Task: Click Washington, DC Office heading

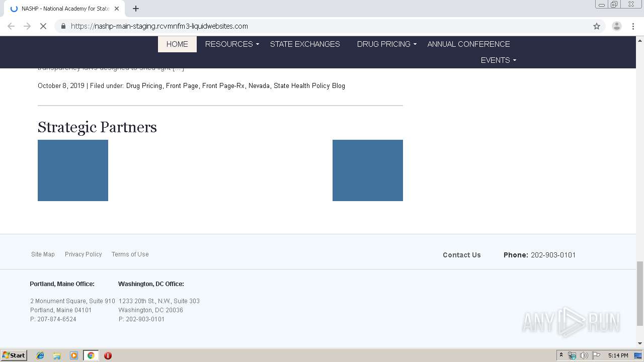Action: (x=151, y=284)
